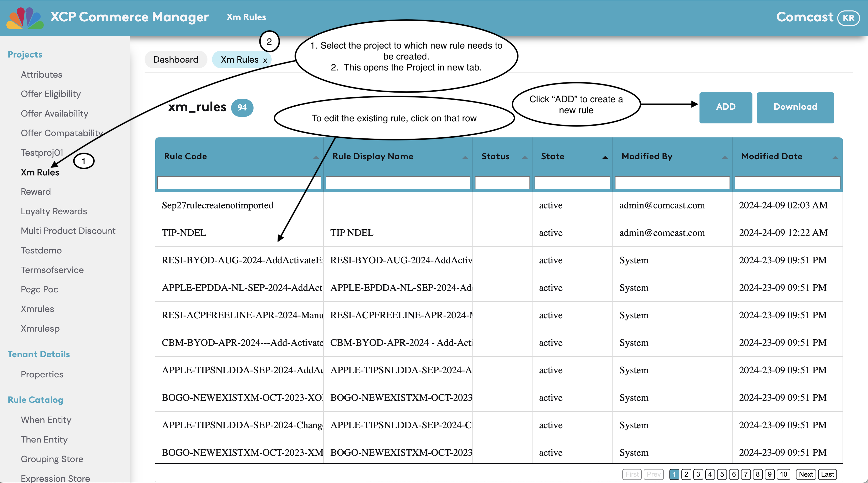
Task: Open the Offer Eligibility project
Action: coord(51,94)
